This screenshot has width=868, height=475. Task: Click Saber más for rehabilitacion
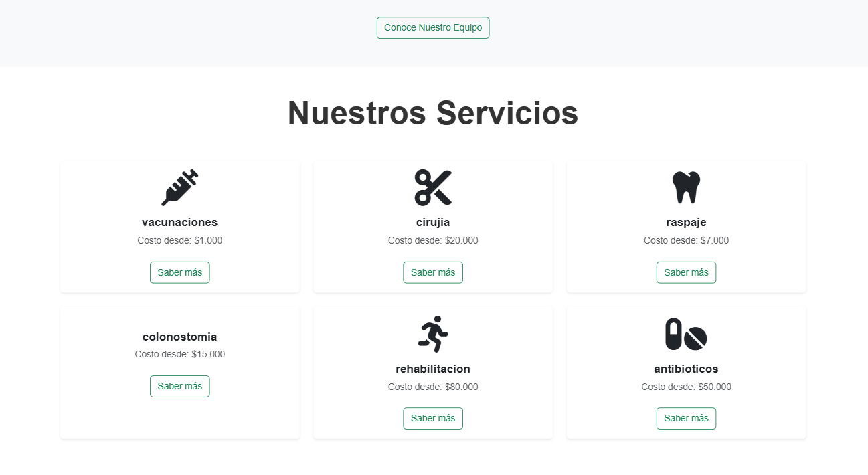pyautogui.click(x=433, y=418)
